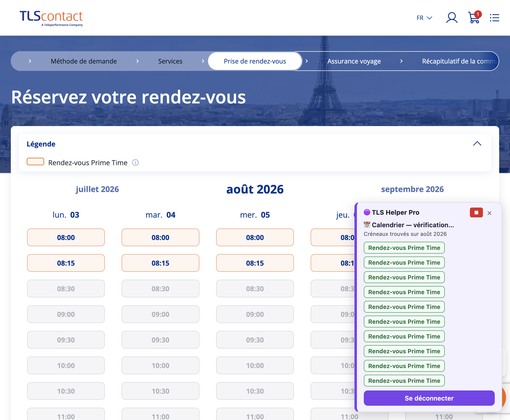Click the Prime Time legend color swatch

click(x=35, y=162)
